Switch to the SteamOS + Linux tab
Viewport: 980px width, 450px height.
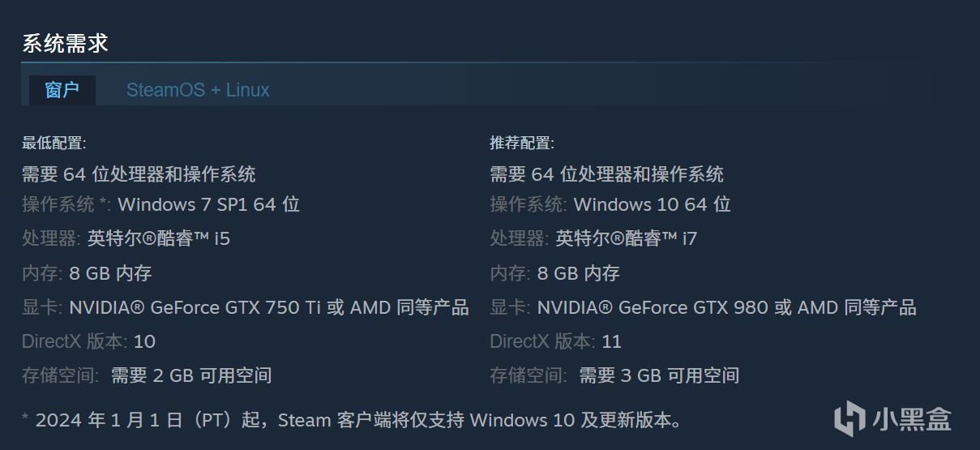198,90
